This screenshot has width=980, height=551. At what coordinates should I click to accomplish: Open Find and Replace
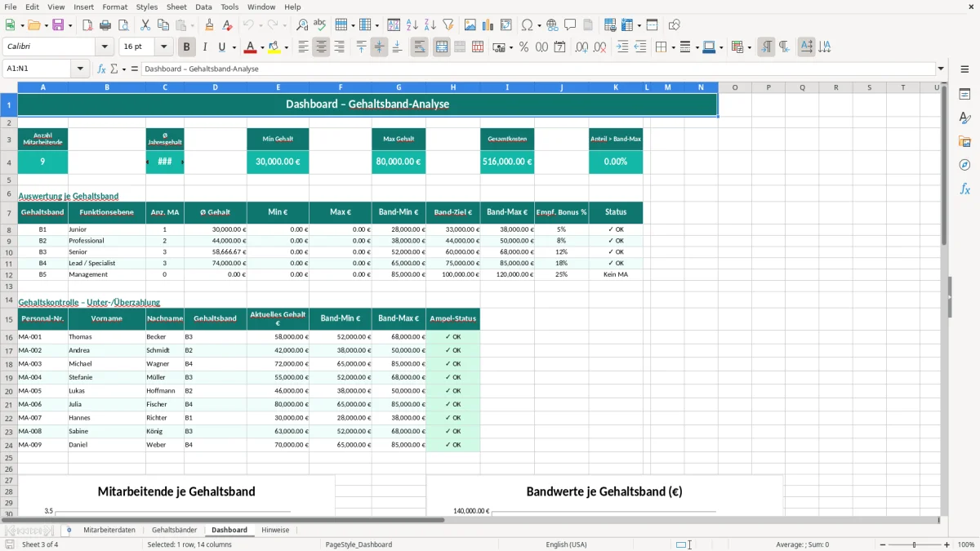302,25
